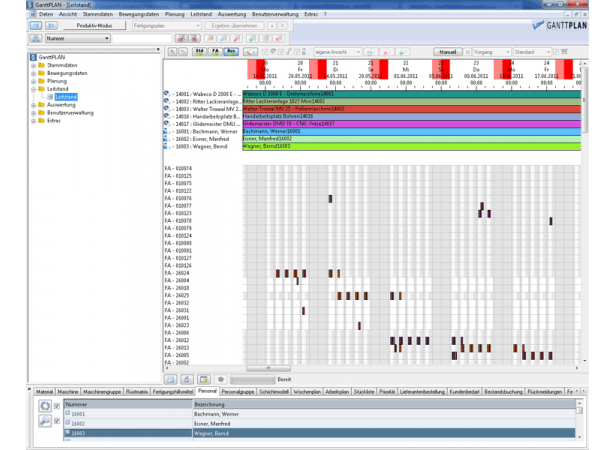Click the grey stop circle icon
Viewport: 615px width, 450px height.
tap(221, 379)
